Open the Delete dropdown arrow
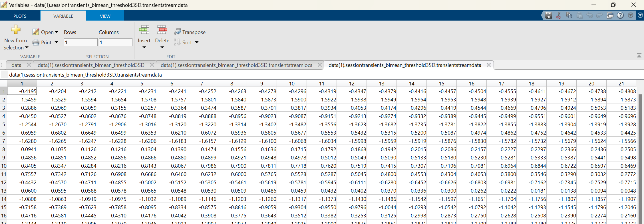The height and width of the screenshot is (224, 644). 162,47
